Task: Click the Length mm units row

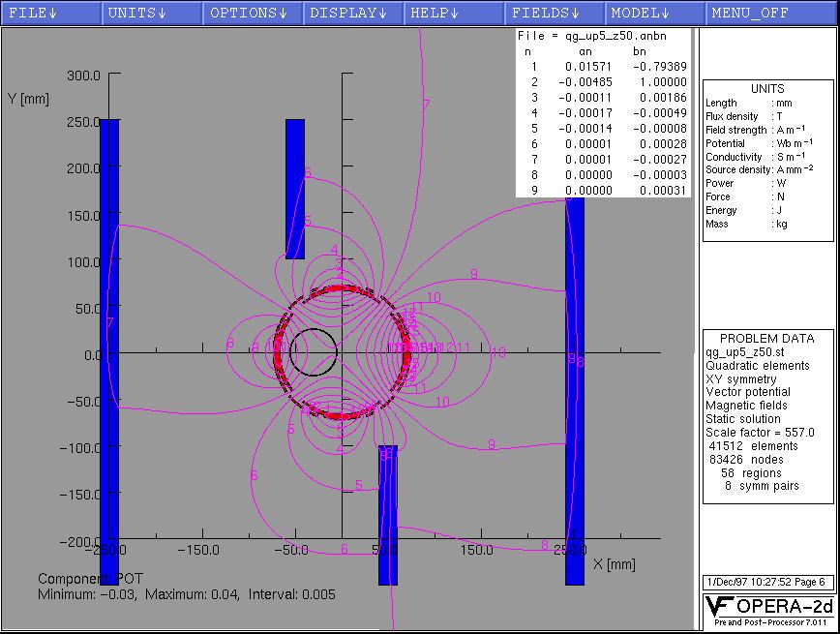Action: [748, 103]
